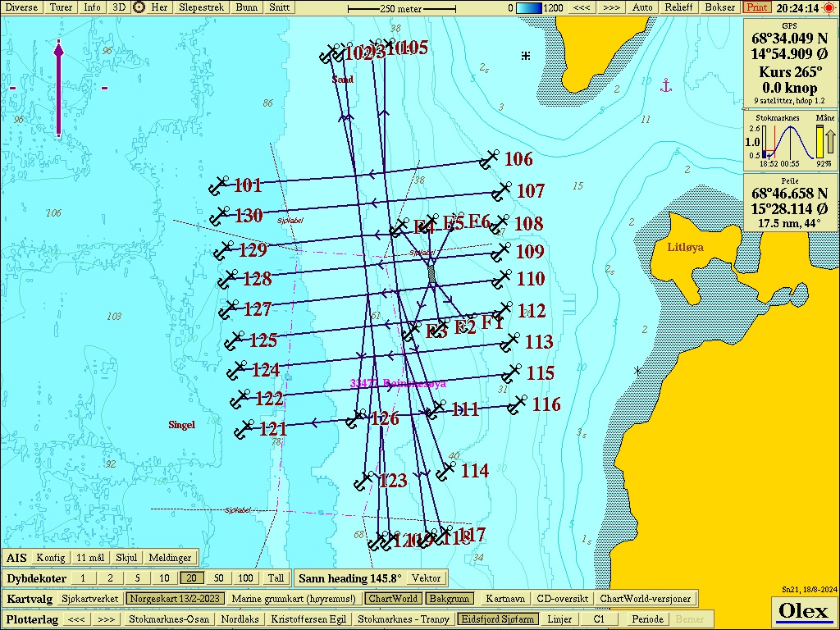Viewport: 840px width, 630px height.
Task: Select the anchor marker labeled 114
Action: pos(445,472)
